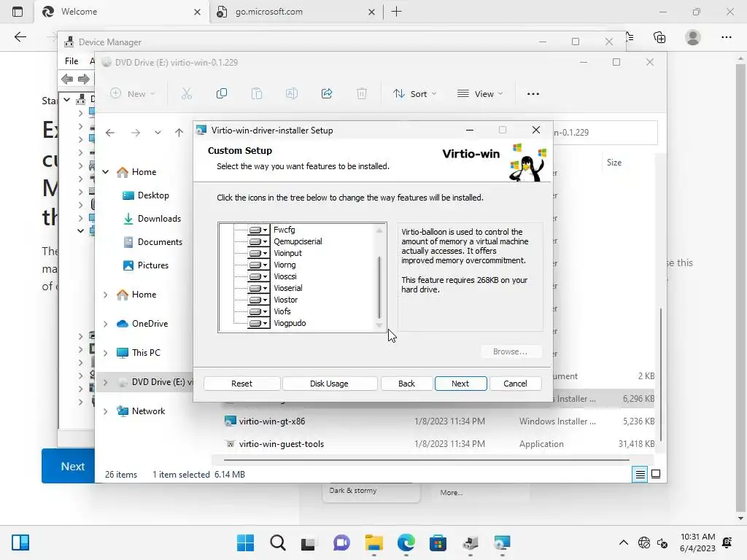The width and height of the screenshot is (747, 560).
Task: Open the Viostor feature install dropdown icon
Action: [258, 300]
